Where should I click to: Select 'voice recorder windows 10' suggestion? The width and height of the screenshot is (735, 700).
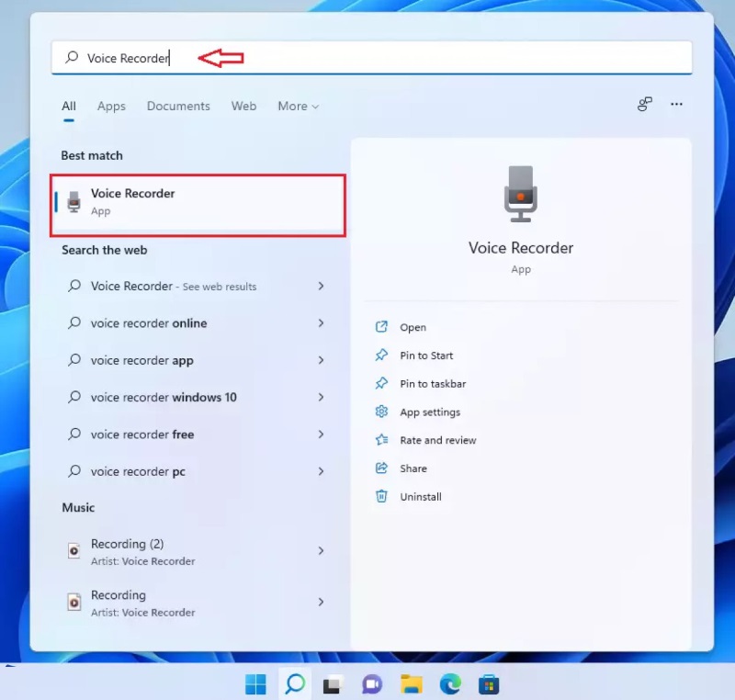(x=164, y=398)
